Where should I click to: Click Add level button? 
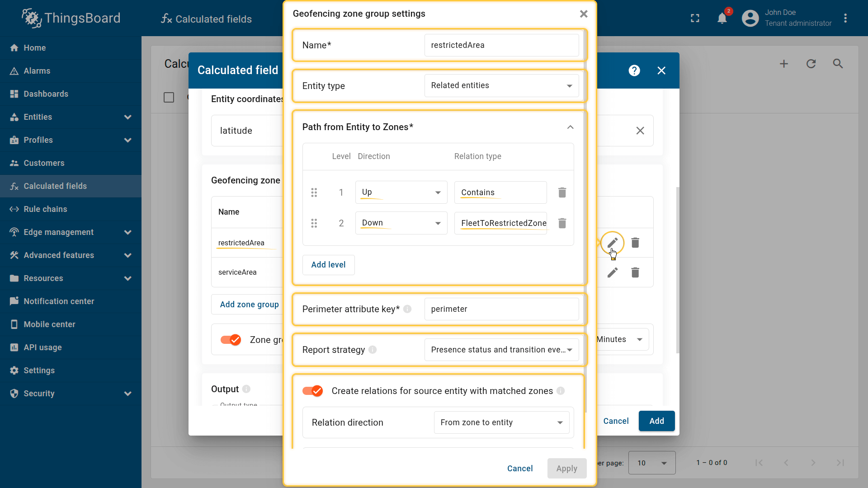(328, 265)
